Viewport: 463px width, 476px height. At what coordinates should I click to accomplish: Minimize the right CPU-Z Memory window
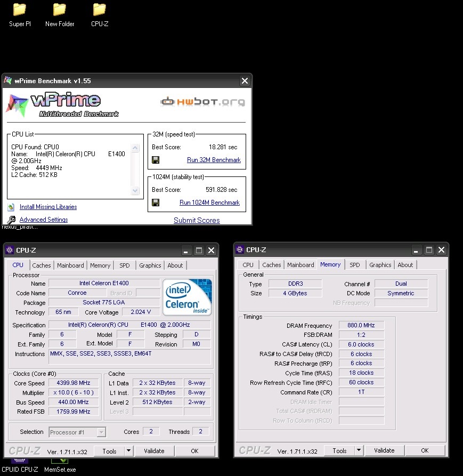tap(416, 250)
